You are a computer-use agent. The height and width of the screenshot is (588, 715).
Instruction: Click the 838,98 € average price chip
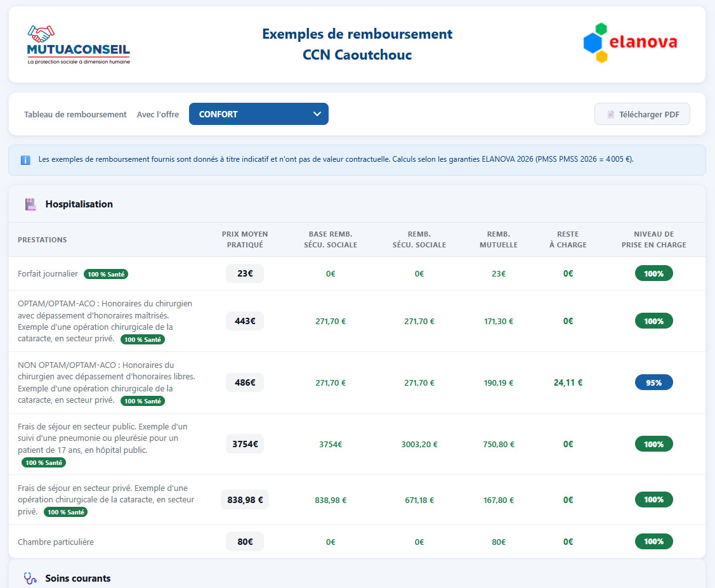click(x=245, y=500)
